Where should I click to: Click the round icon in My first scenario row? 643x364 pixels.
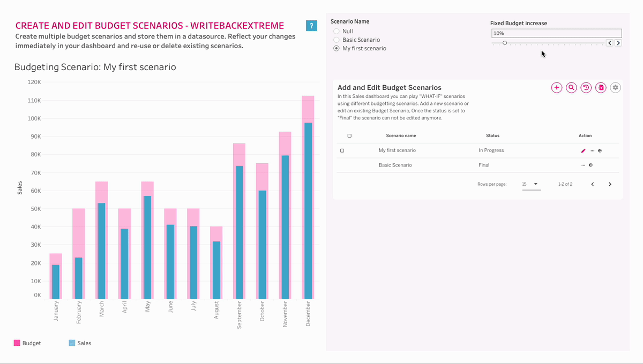600,150
